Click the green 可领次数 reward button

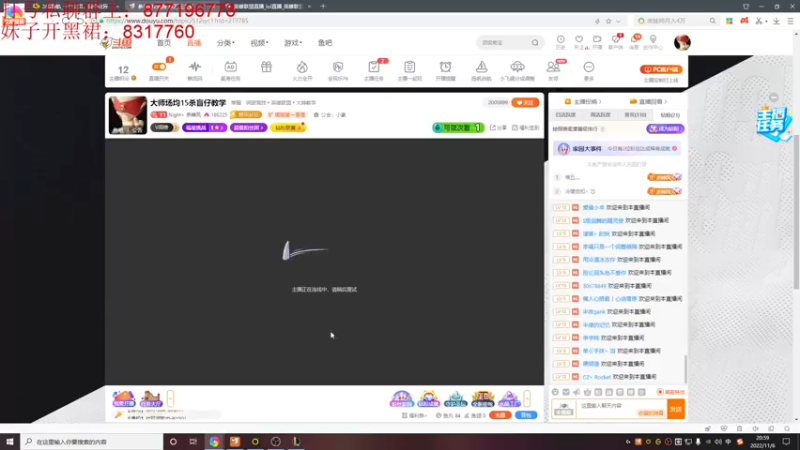(458, 128)
